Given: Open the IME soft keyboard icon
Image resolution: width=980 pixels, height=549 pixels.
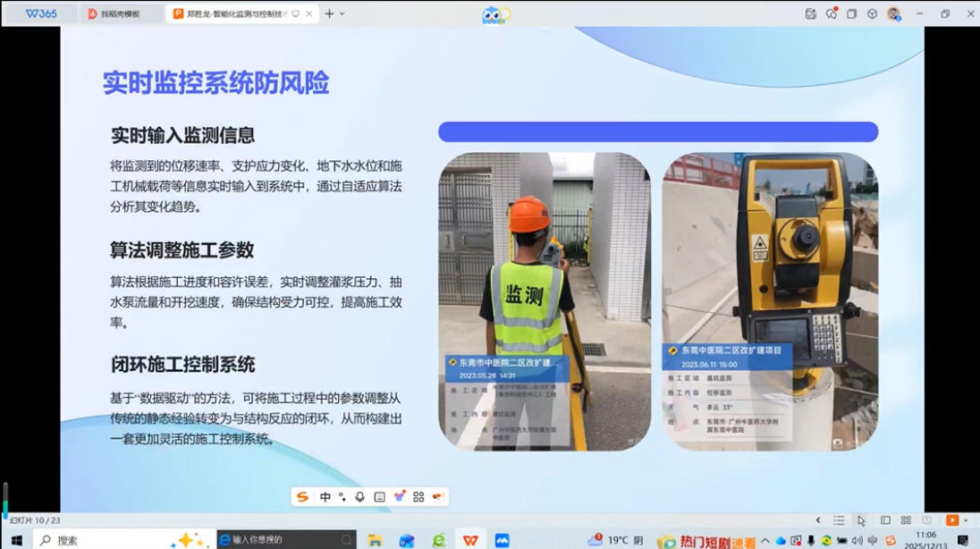Looking at the screenshot, I should click(379, 497).
